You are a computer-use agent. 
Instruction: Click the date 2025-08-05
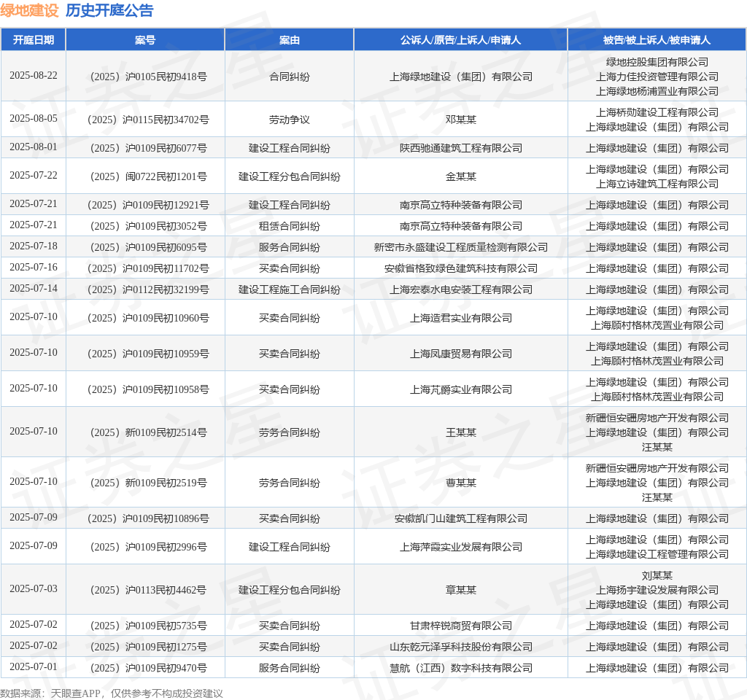pyautogui.click(x=34, y=119)
